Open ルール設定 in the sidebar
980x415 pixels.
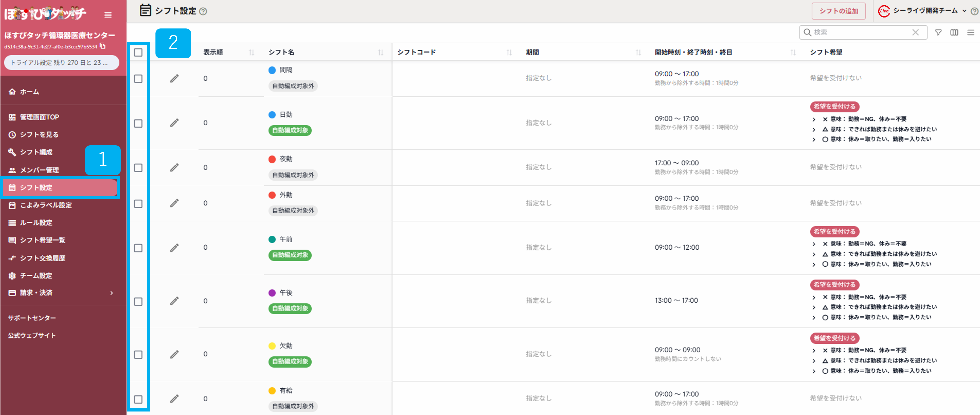pyautogui.click(x=36, y=223)
